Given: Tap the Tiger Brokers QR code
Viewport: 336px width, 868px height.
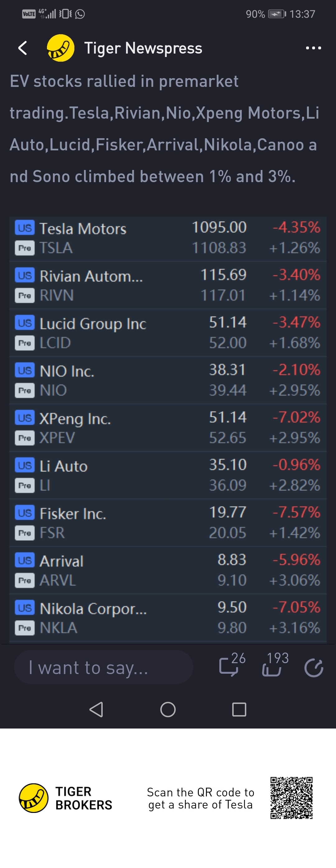Looking at the screenshot, I should (291, 798).
